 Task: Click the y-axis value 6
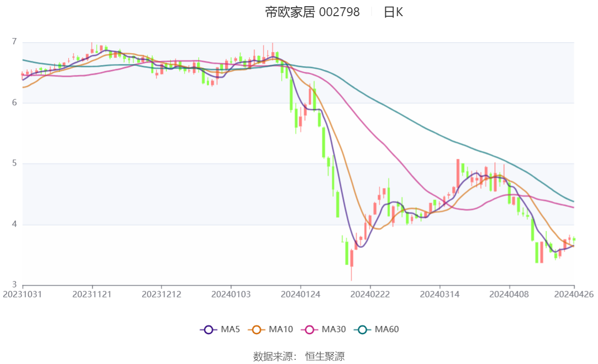(15, 103)
